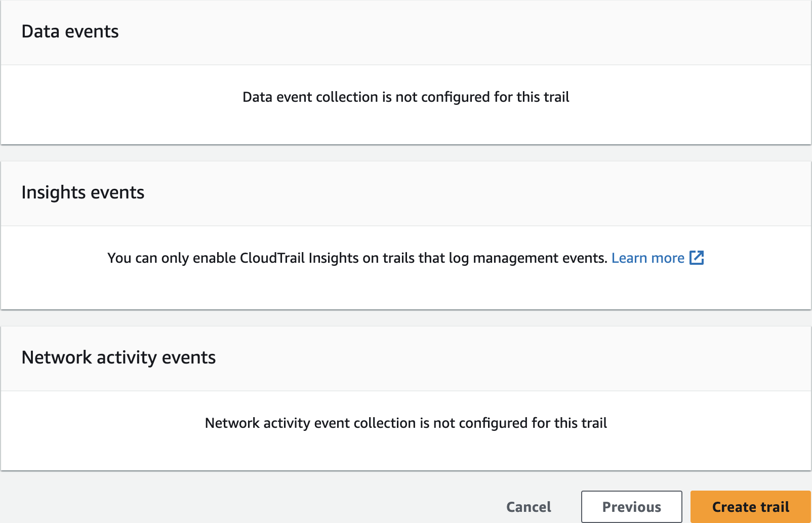This screenshot has height=523, width=812.
Task: Click the word "activity" in the Network heading
Action: [x=127, y=357]
